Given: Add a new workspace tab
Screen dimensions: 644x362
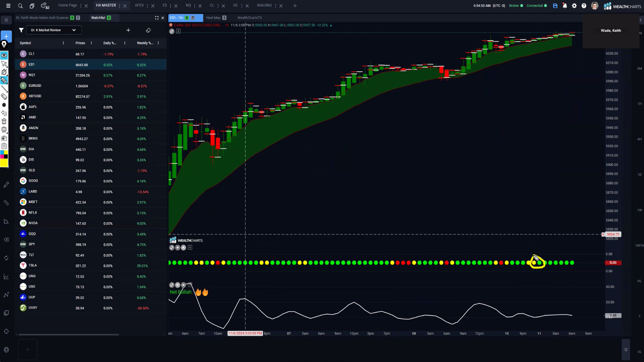Looking at the screenshot, I should (x=295, y=6).
